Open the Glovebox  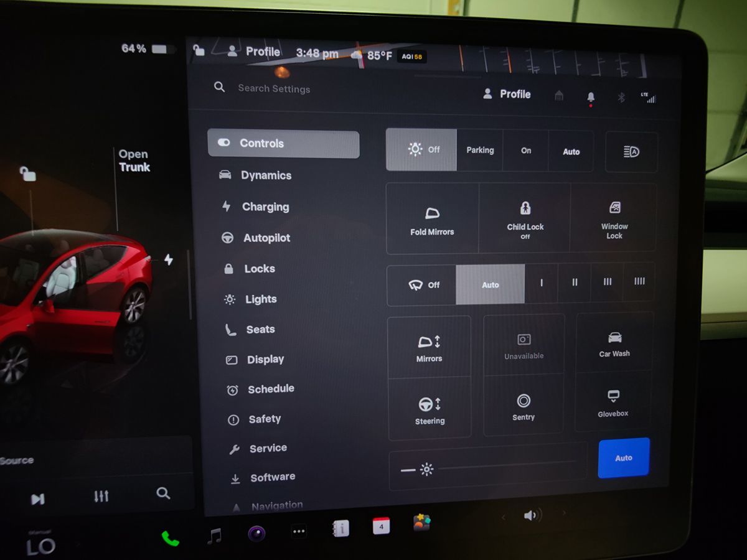point(613,403)
